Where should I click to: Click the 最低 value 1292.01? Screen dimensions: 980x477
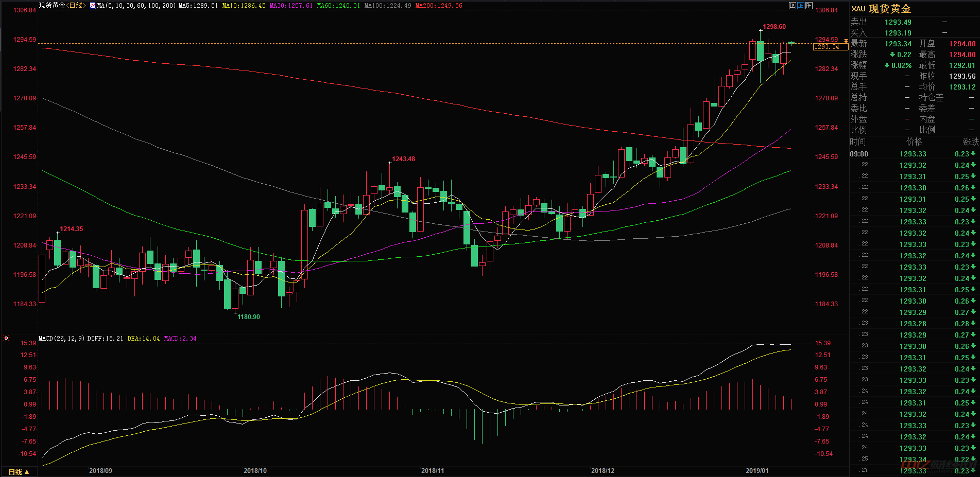click(x=962, y=65)
